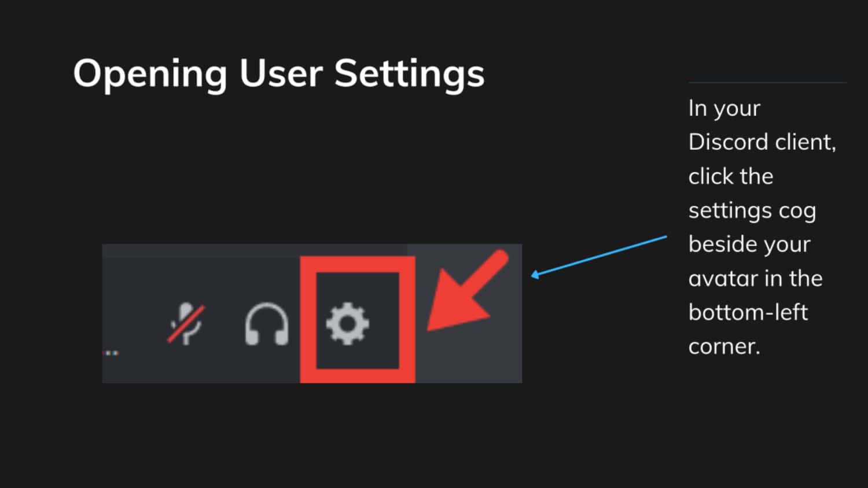Viewport: 868px width, 488px height.
Task: Click the "In your" text line
Action: (724, 108)
